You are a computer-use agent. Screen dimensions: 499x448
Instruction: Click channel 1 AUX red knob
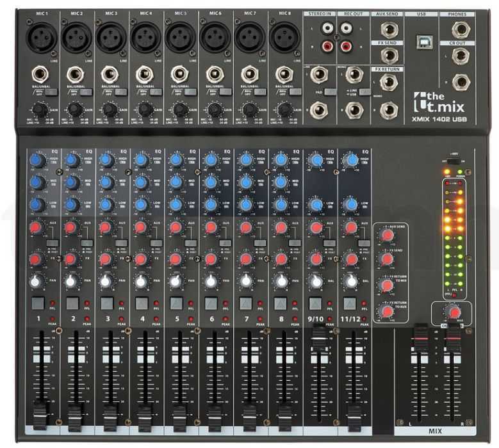coord(37,228)
